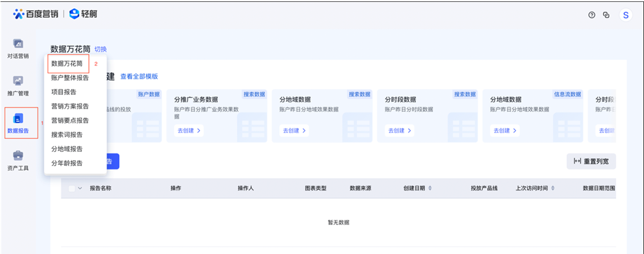This screenshot has height=254, width=644.
Task: Open the 查看全部模版 link
Action: pos(139,76)
